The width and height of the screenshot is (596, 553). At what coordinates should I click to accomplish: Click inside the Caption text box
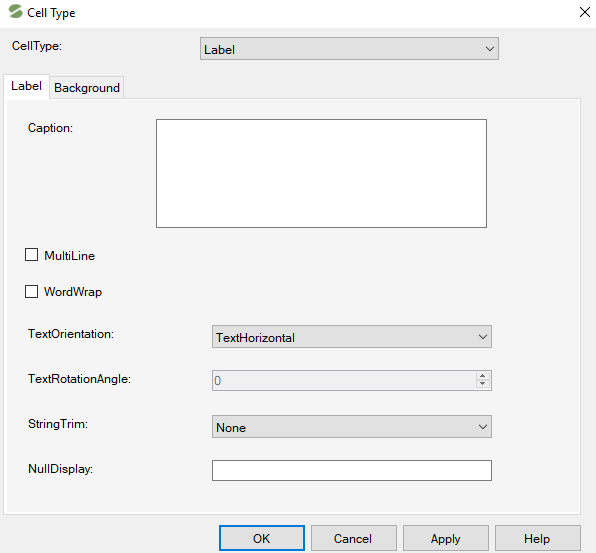click(321, 174)
